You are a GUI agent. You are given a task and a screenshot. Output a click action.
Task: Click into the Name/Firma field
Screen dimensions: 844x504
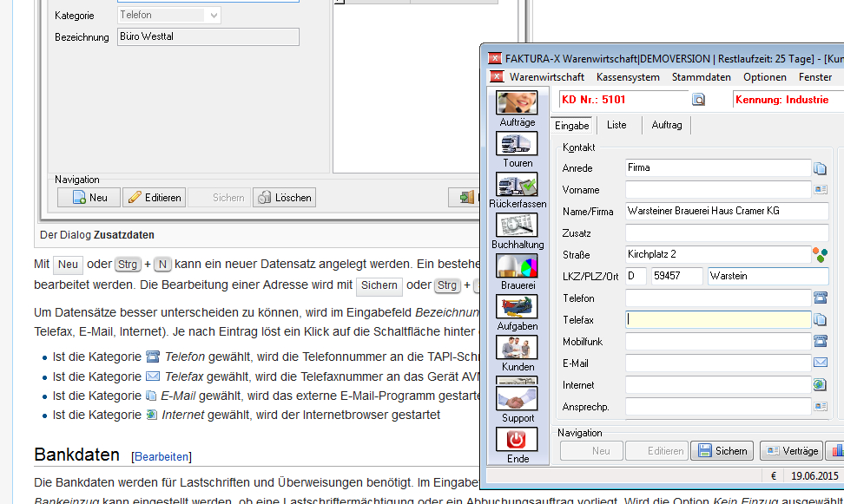click(727, 211)
